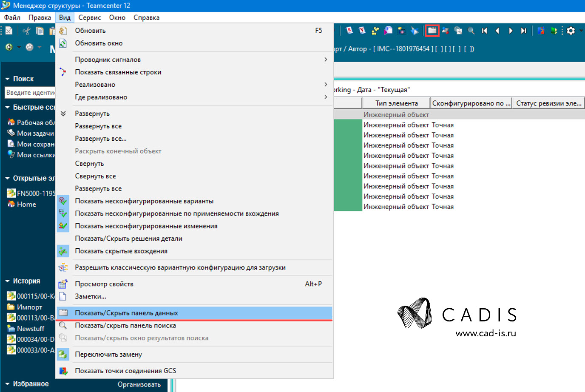
Task: Open Newstuff folder in history
Action: click(26, 329)
